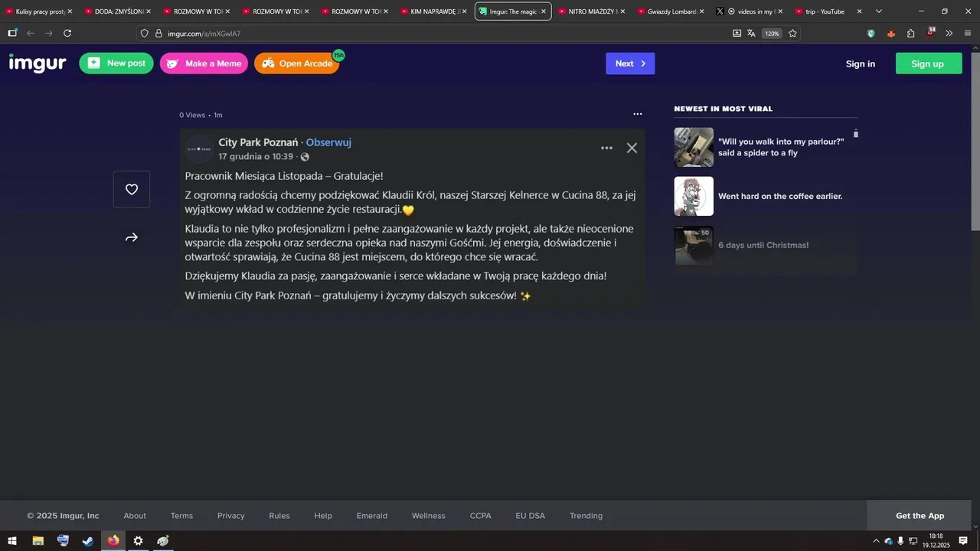Open the Privacy footer link

click(231, 516)
